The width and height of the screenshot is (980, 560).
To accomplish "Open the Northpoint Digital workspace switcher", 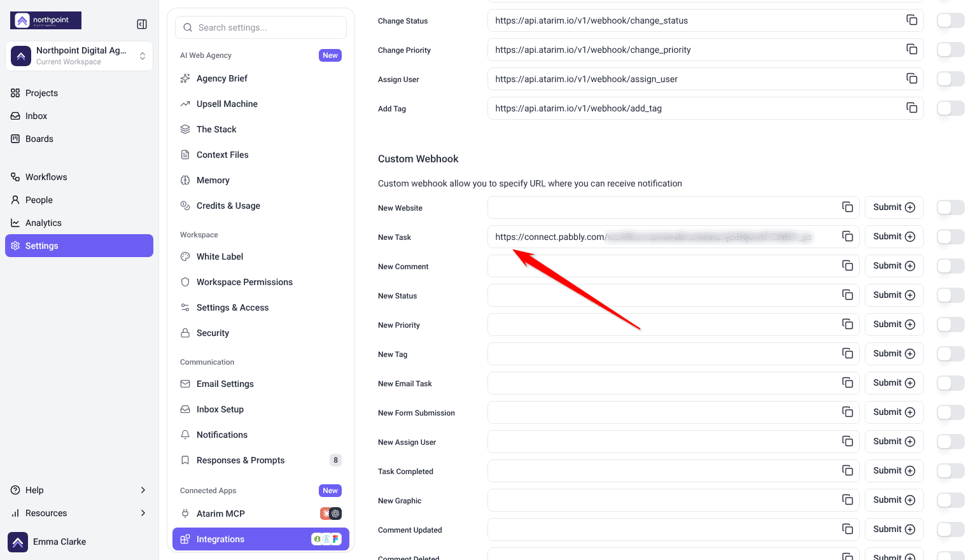I will pos(79,56).
